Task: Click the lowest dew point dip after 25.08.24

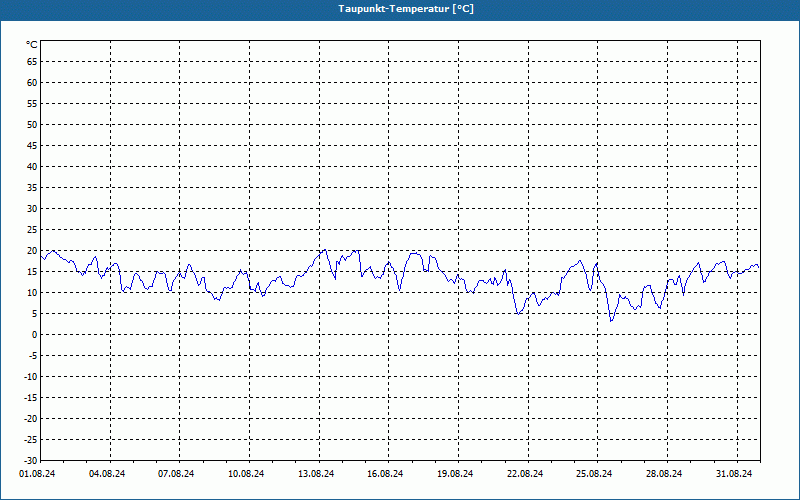Action: coord(611,320)
